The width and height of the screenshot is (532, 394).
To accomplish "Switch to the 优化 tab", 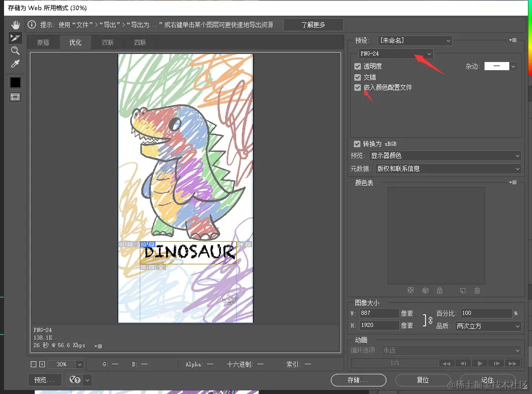I will [75, 42].
